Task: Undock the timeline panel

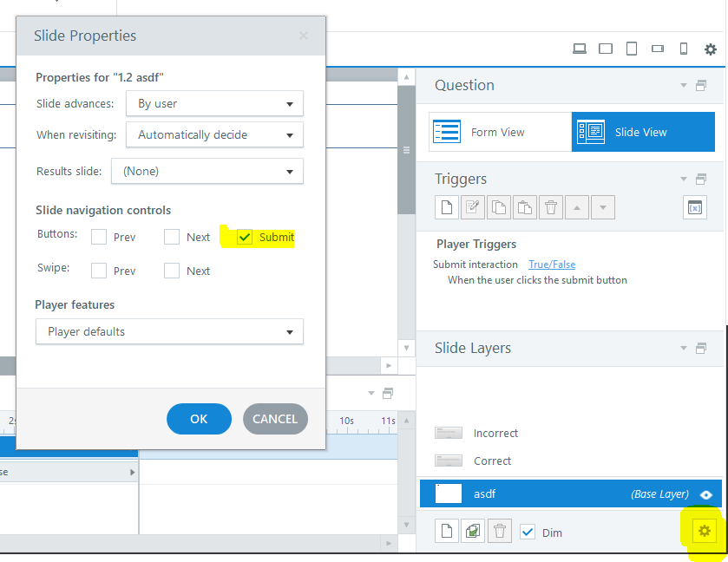Action: [388, 394]
